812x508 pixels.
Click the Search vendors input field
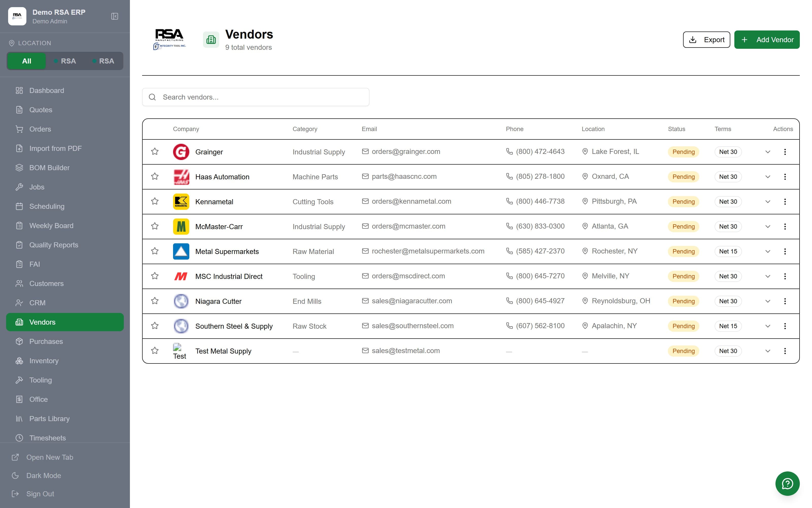click(256, 97)
